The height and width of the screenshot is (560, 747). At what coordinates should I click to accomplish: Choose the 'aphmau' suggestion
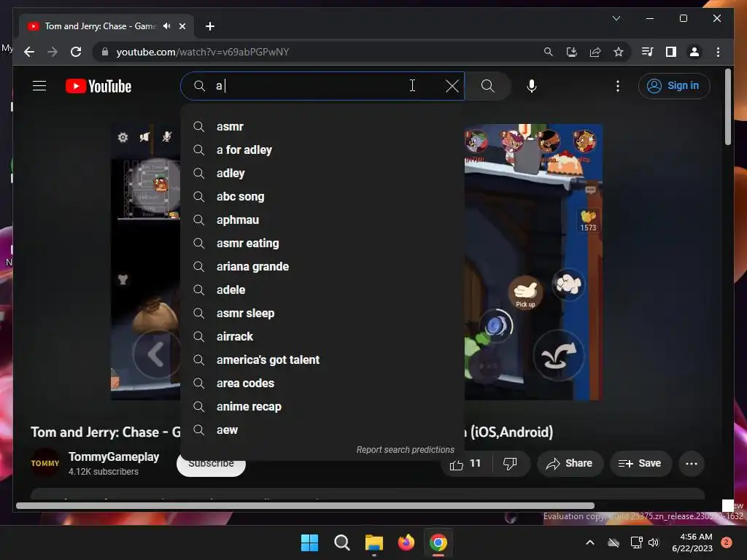[322, 220]
